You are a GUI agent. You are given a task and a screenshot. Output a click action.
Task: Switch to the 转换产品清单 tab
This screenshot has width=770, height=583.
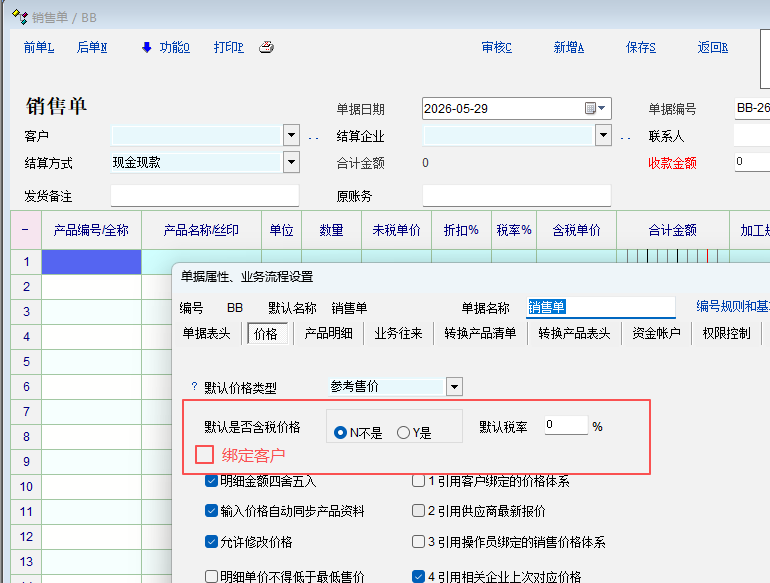pos(480,333)
